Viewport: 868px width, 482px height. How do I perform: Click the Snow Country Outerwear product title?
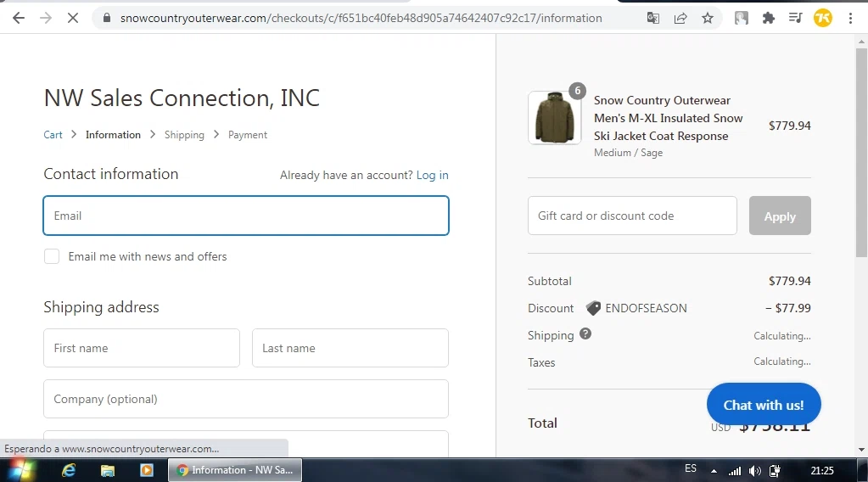tap(668, 118)
